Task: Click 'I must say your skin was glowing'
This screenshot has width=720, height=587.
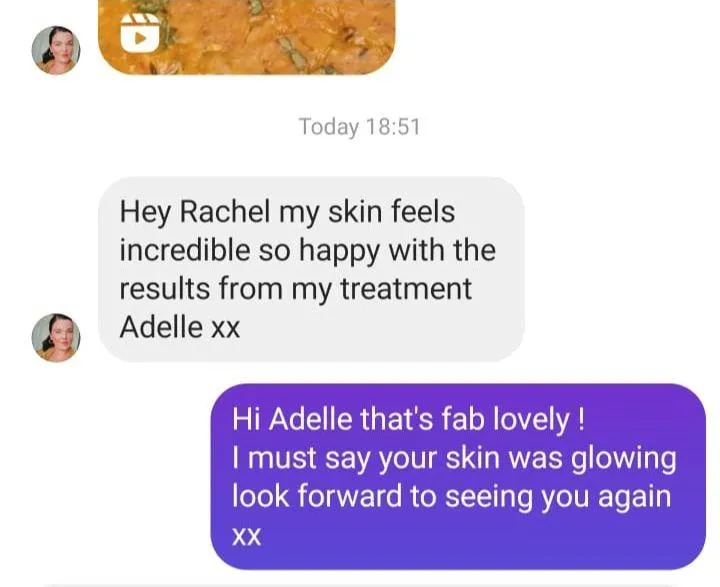Action: (454, 459)
